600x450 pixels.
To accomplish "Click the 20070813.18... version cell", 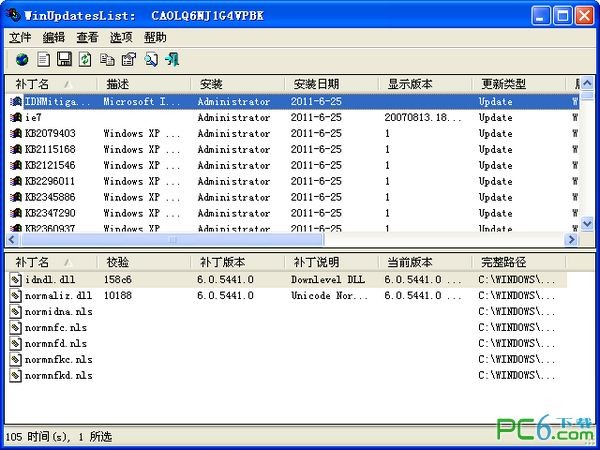I will (x=422, y=117).
